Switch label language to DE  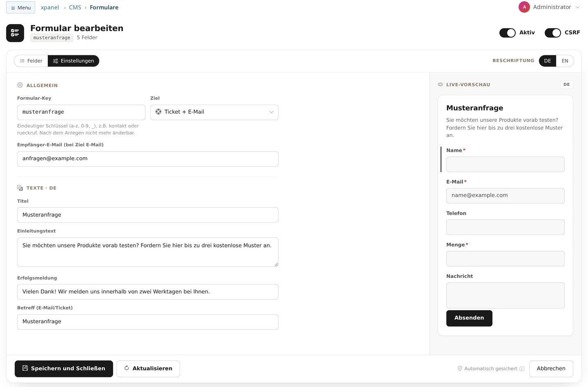[548, 61]
